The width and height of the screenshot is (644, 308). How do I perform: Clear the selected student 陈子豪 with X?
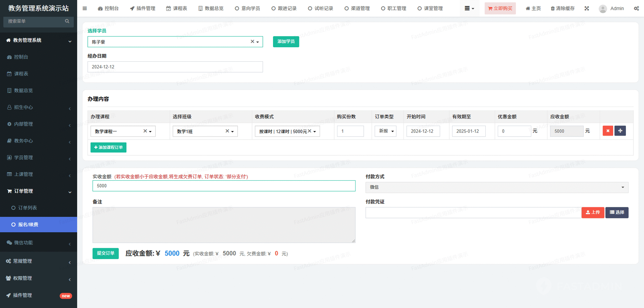(x=252, y=41)
